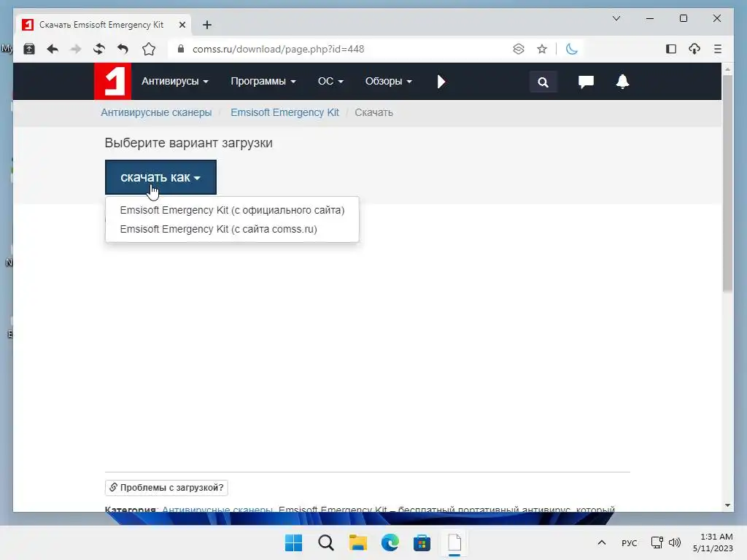747x560 pixels.
Task: Click the active browser taskbar icon
Action: (x=454, y=542)
